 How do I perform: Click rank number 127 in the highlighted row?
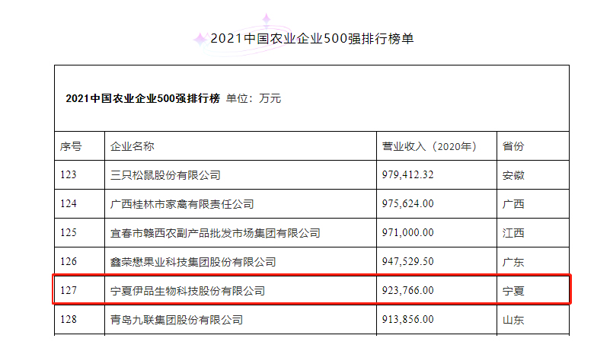[69, 291]
